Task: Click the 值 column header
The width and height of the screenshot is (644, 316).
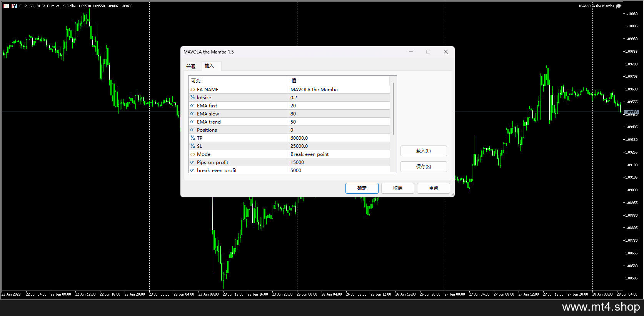Action: tap(339, 81)
